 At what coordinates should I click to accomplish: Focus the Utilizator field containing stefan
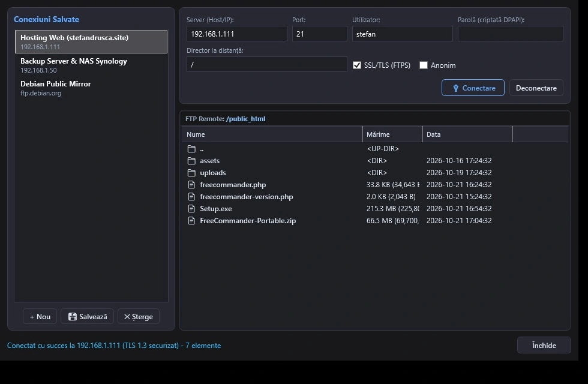click(403, 34)
